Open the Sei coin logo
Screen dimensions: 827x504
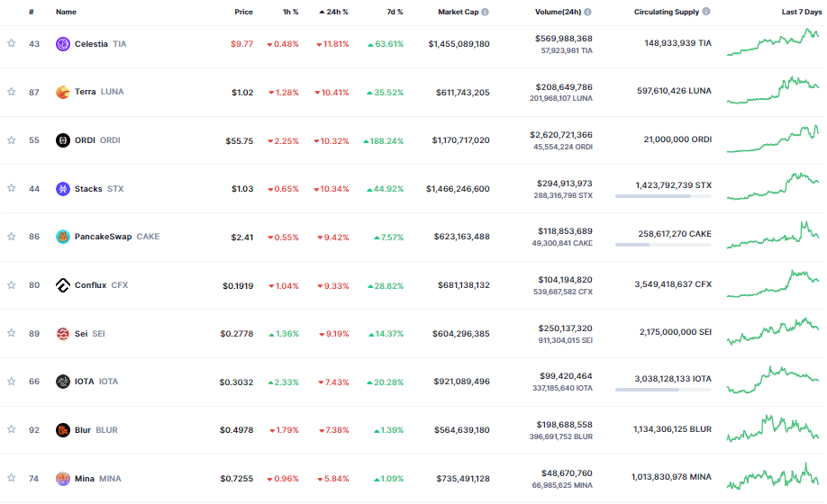click(63, 334)
